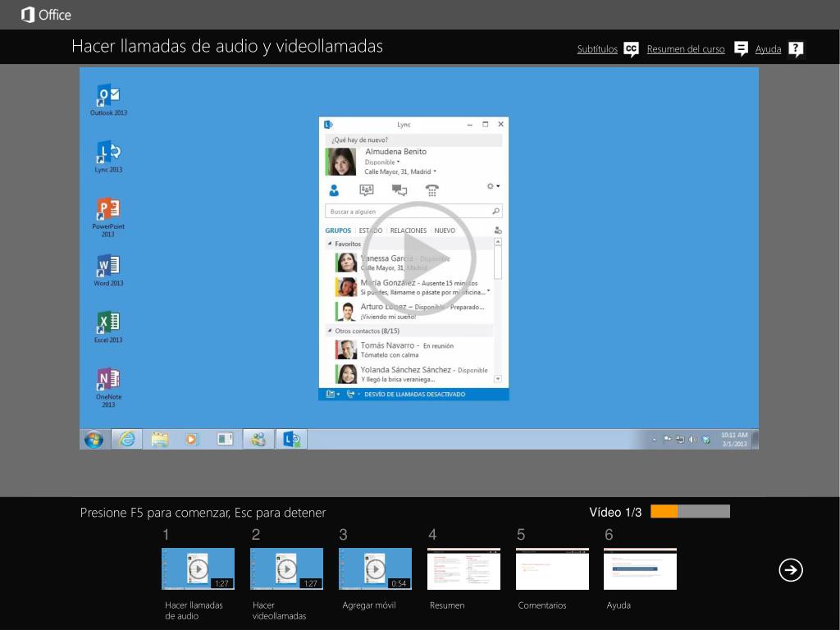Click the add contact icon in Lync

pos(498,231)
